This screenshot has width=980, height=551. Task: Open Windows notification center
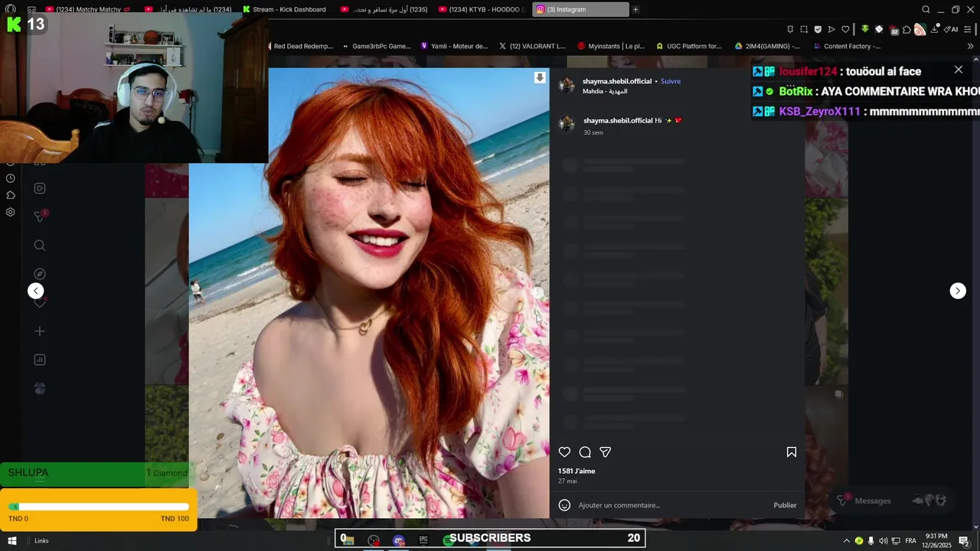pos(964,541)
